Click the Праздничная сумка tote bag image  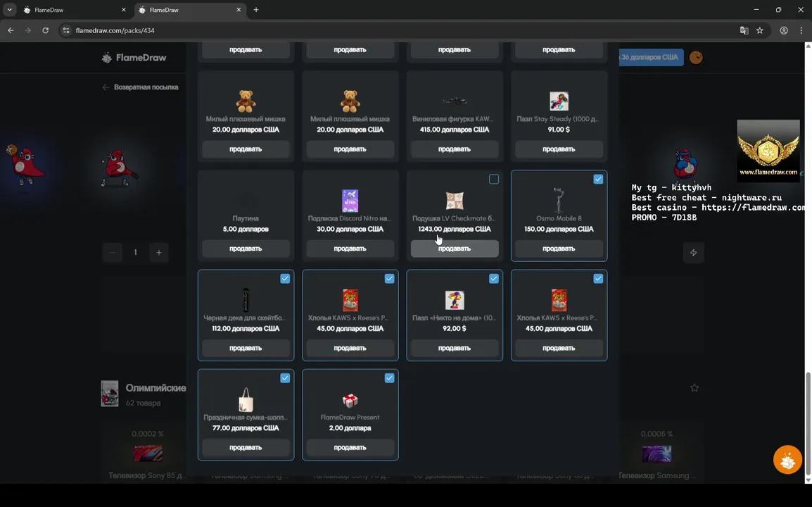pyautogui.click(x=246, y=400)
